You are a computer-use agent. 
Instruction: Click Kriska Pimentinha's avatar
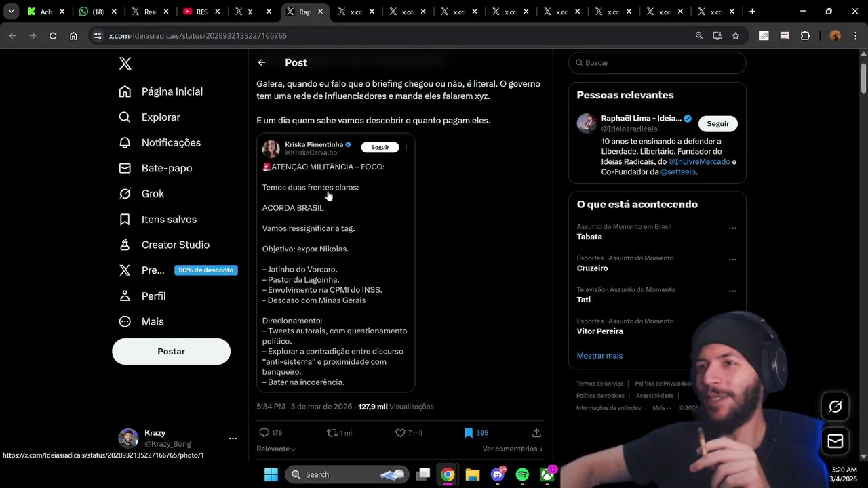click(x=271, y=148)
